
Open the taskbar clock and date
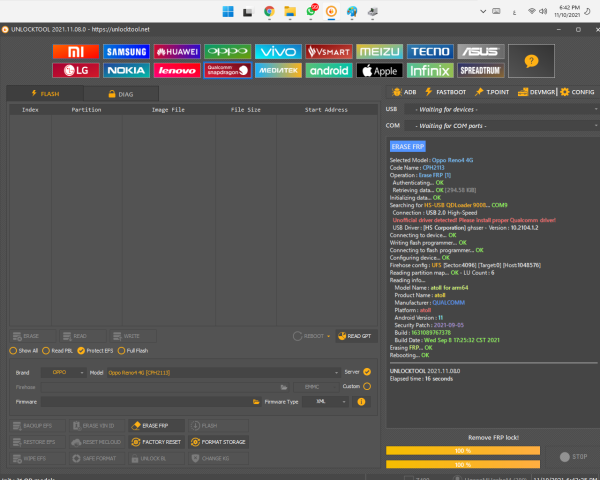(567, 11)
